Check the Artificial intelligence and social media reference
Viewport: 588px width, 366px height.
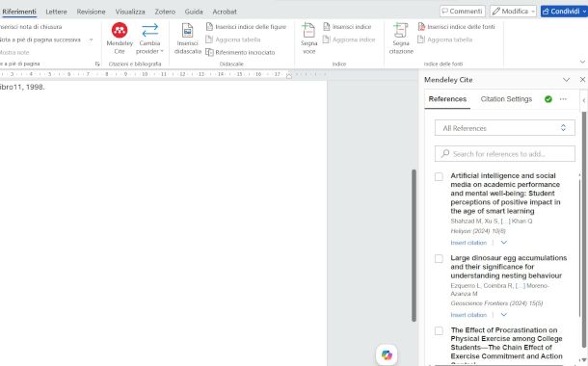439,176
